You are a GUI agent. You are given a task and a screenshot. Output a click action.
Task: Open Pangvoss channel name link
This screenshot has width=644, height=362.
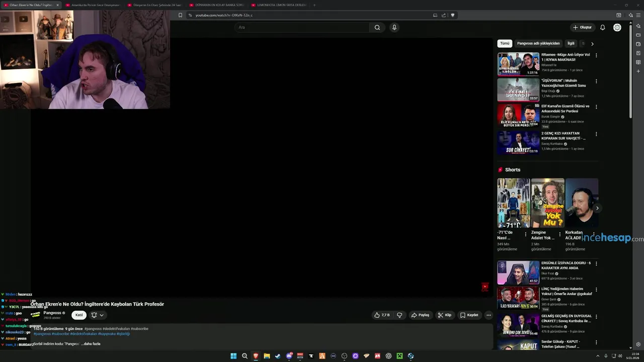(x=52, y=313)
